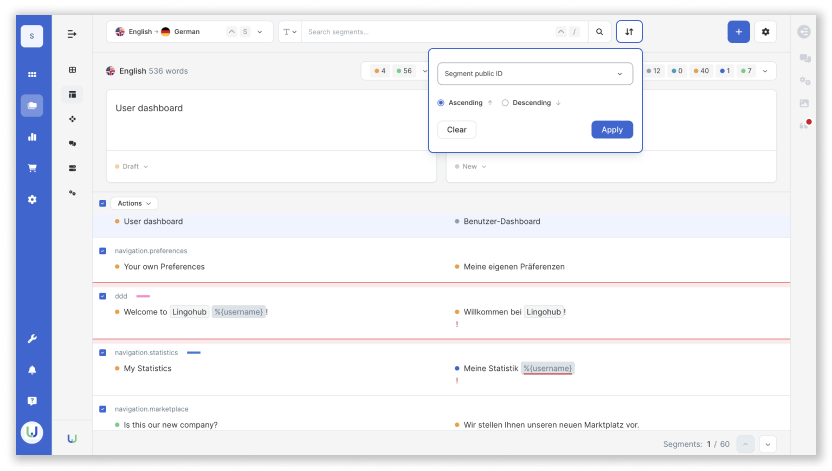Click the green 56 status count
Viewport: 832px width, 471px height.
coord(404,71)
